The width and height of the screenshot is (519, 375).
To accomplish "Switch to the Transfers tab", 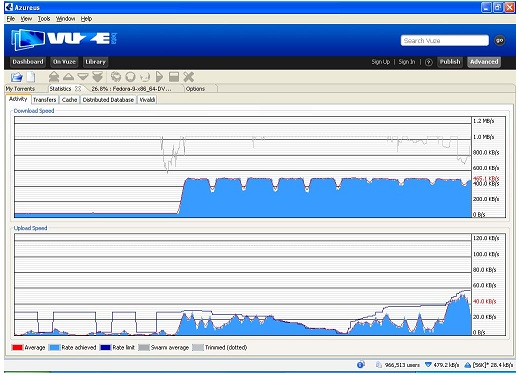I will (45, 100).
